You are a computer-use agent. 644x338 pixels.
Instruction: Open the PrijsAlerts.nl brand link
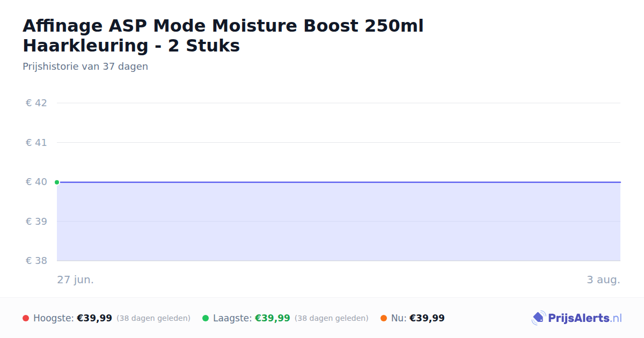[x=577, y=318]
